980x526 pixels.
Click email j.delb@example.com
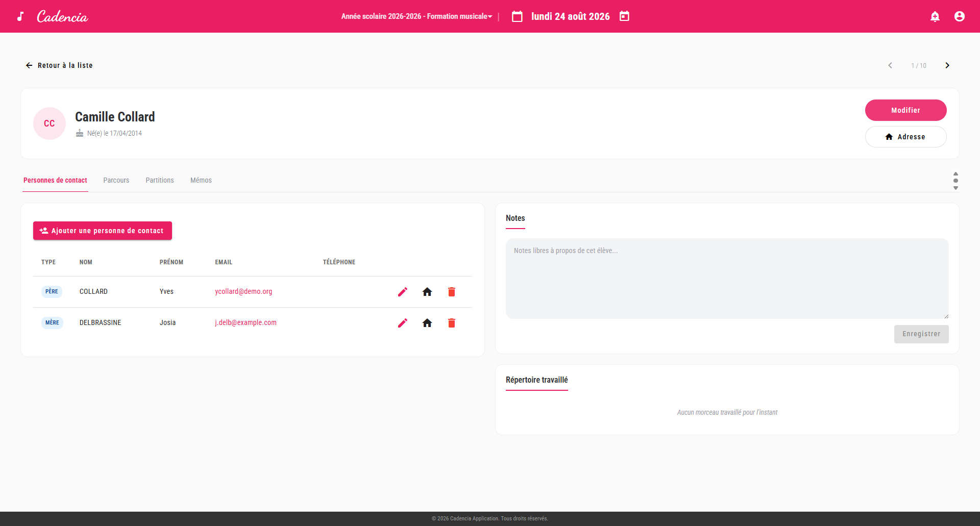point(246,322)
